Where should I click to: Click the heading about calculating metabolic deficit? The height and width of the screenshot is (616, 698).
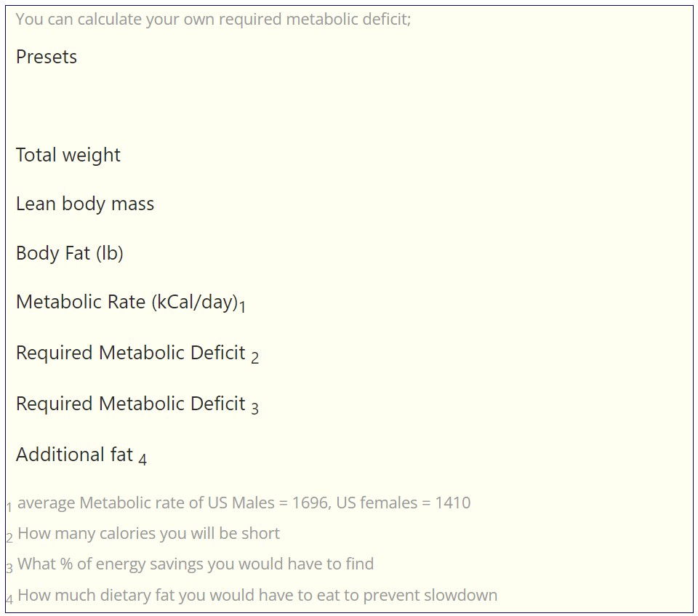point(213,19)
